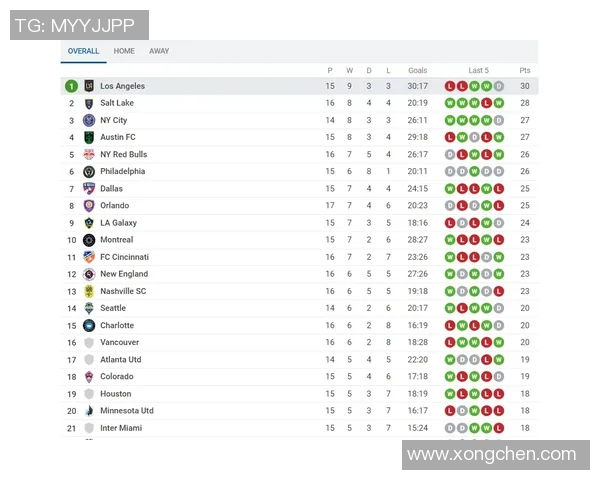Screen dimensions: 600x480
Task: Click the green rank 1 position badge
Action: [x=71, y=86]
